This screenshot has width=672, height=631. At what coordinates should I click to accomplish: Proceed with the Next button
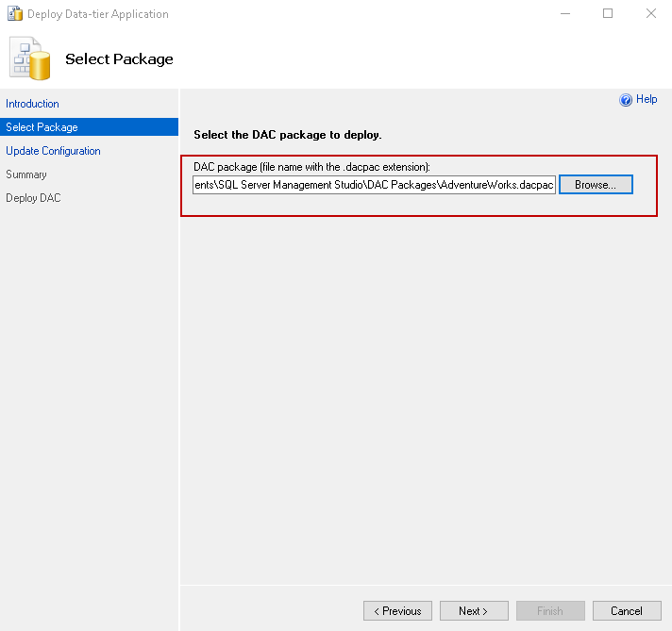[x=474, y=611]
